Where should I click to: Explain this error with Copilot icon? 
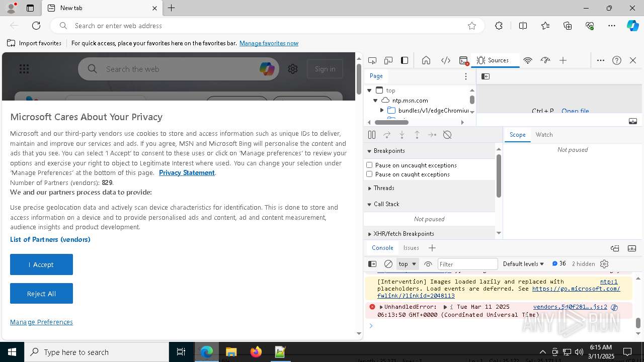614,307
